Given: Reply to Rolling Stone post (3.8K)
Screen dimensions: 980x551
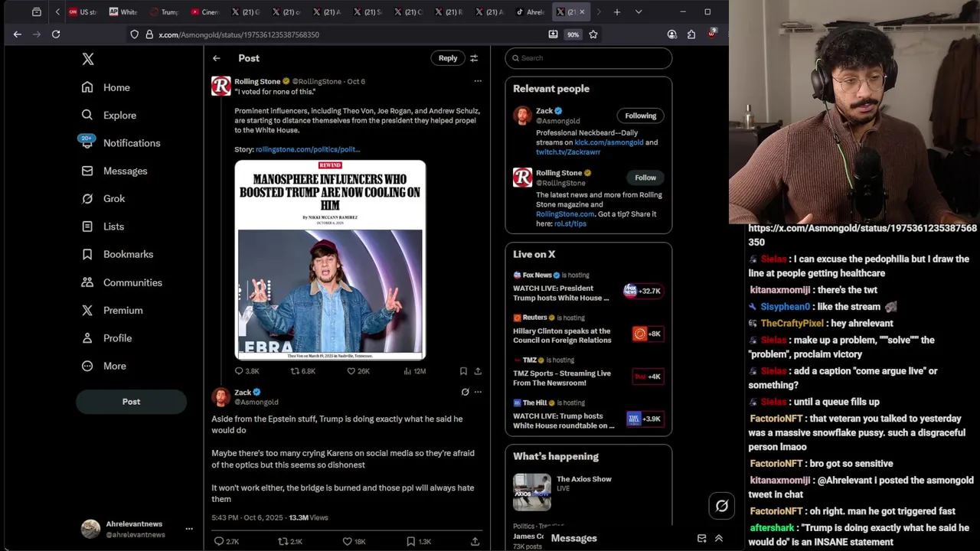Looking at the screenshot, I should tap(247, 371).
